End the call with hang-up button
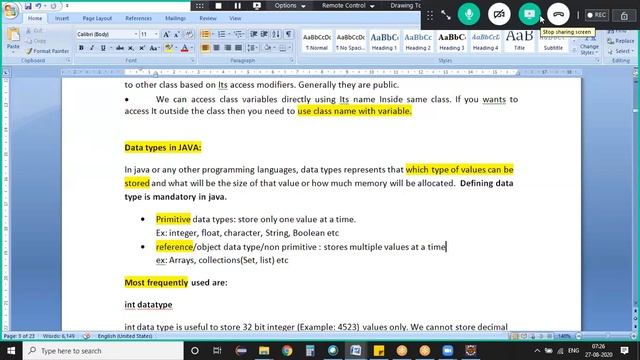The width and height of the screenshot is (640, 360). (558, 14)
